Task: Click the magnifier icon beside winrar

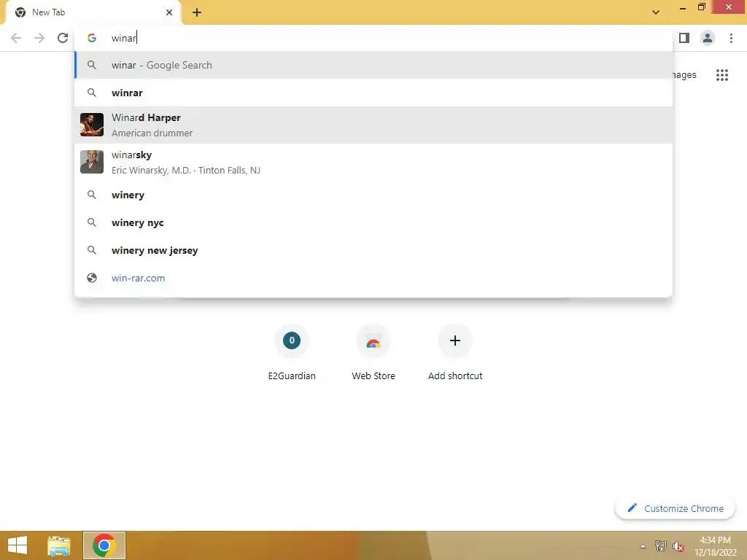Action: click(x=92, y=93)
